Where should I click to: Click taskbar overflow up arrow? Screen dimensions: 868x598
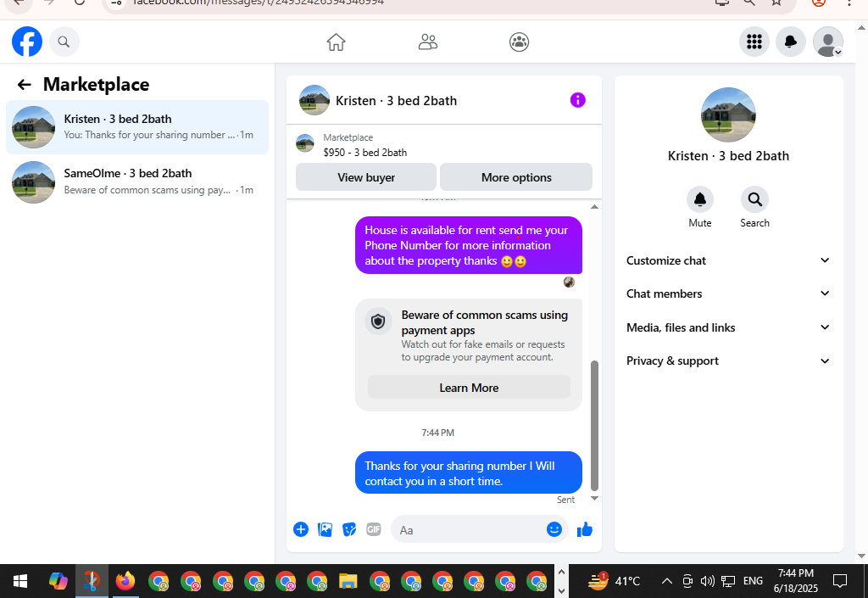pos(561,572)
